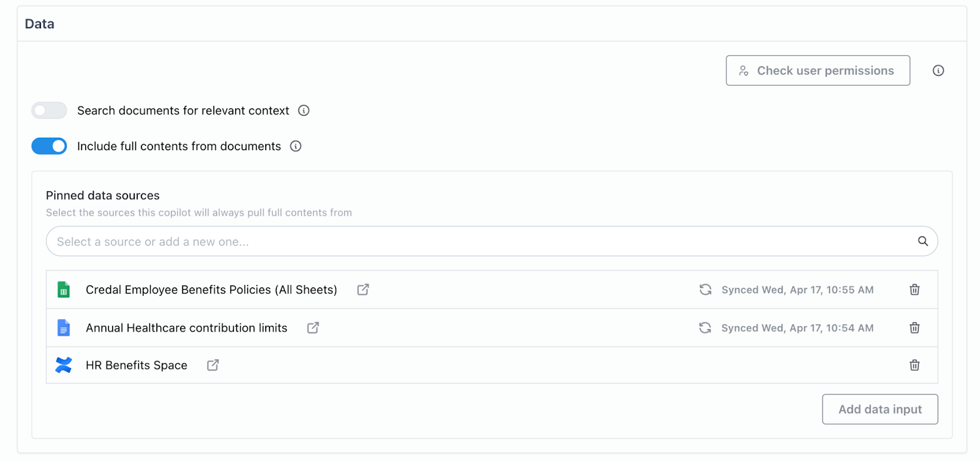Click the Google Docs icon for Annual Healthcare
Image resolution: width=980 pixels, height=462 pixels.
click(x=64, y=328)
